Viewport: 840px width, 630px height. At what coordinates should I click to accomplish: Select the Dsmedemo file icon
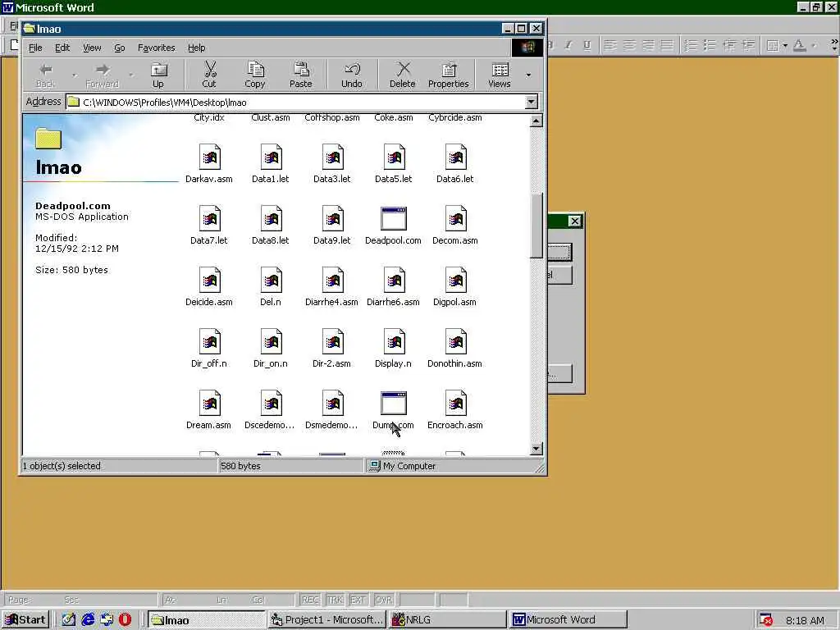333,404
